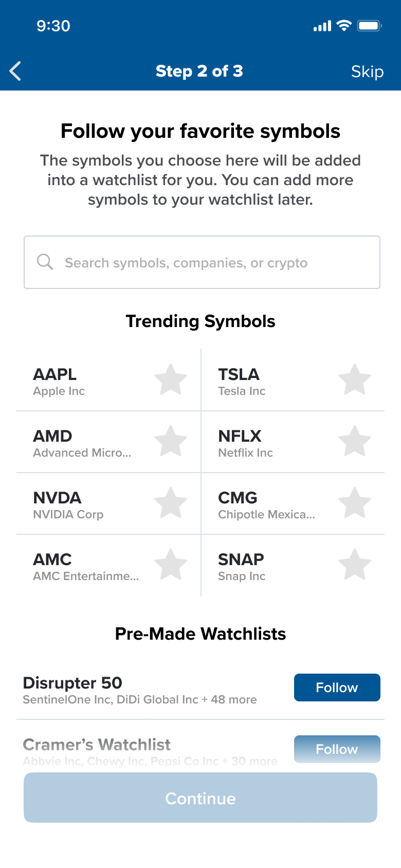The image size is (401, 868).
Task: Follow Cramer's Watchlist
Action: pos(337,749)
